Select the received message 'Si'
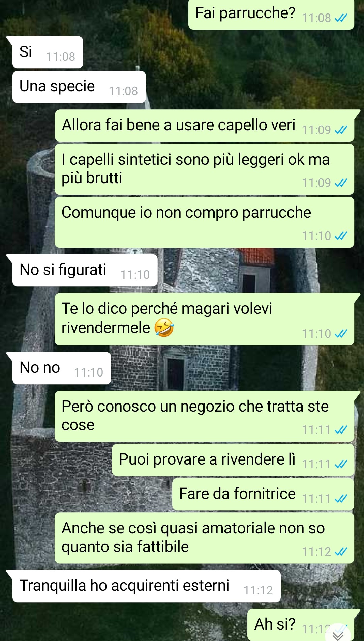 point(48,52)
